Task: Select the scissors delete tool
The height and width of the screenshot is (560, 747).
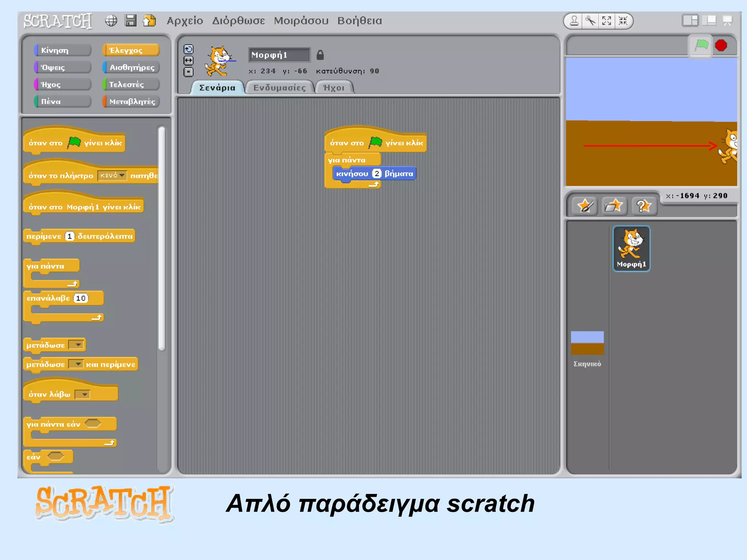Action: pos(590,21)
